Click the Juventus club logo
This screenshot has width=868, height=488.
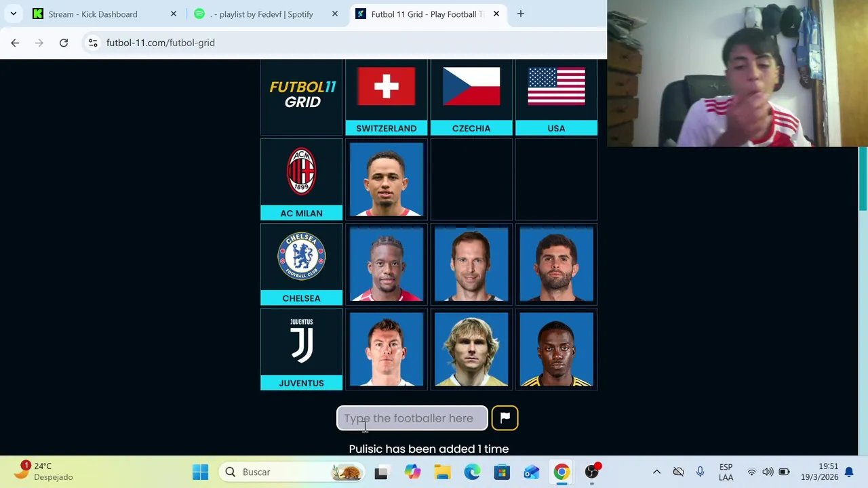302,341
